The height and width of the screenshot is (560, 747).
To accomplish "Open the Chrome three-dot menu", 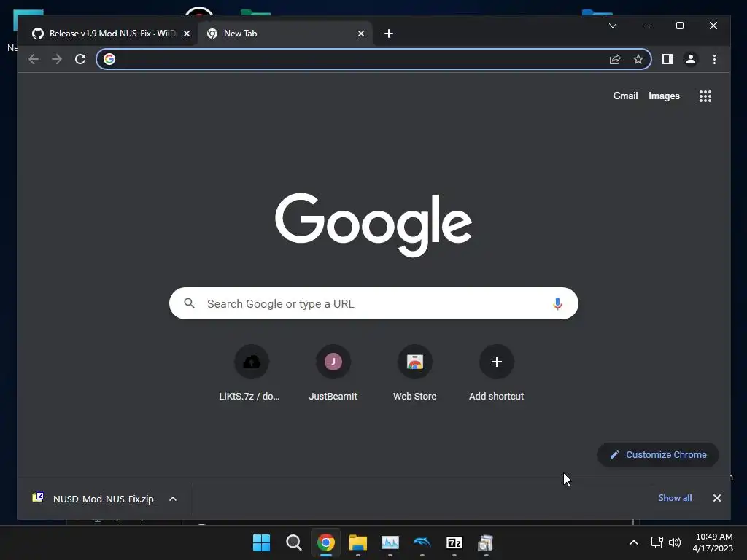I will pyautogui.click(x=714, y=59).
